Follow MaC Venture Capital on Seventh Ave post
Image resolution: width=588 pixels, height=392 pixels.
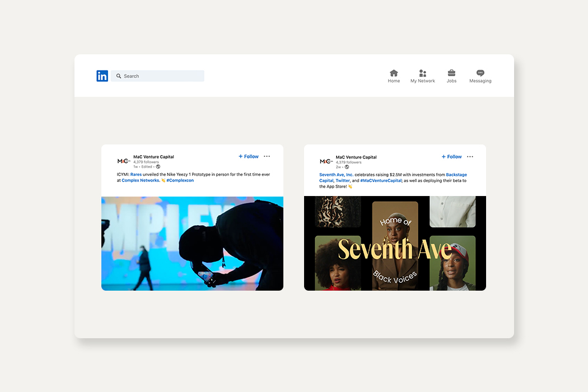click(451, 157)
